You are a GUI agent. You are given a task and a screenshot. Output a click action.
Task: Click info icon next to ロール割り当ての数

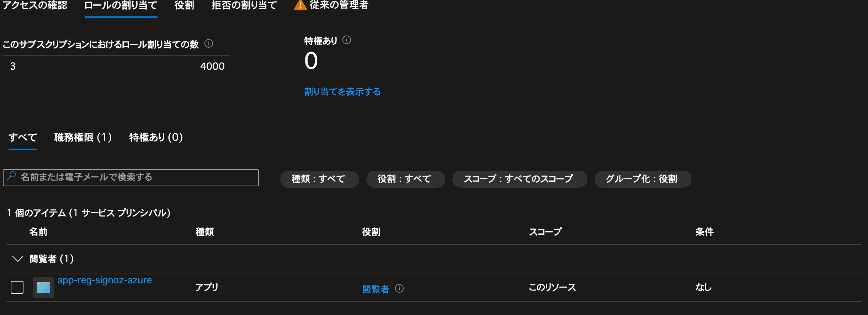coord(209,44)
